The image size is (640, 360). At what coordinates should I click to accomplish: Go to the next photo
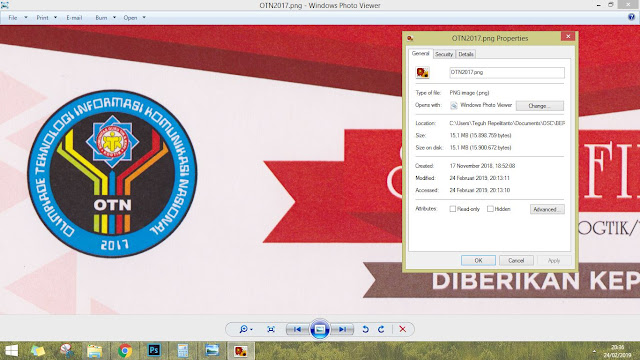point(342,329)
